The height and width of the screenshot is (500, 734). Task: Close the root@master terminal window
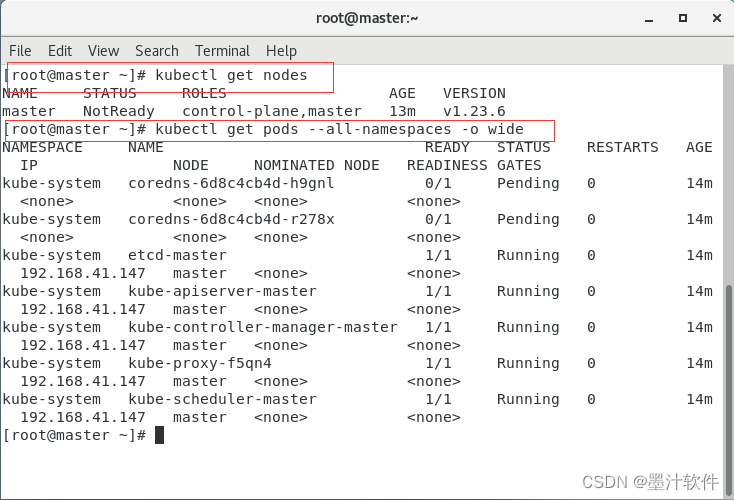[x=717, y=18]
